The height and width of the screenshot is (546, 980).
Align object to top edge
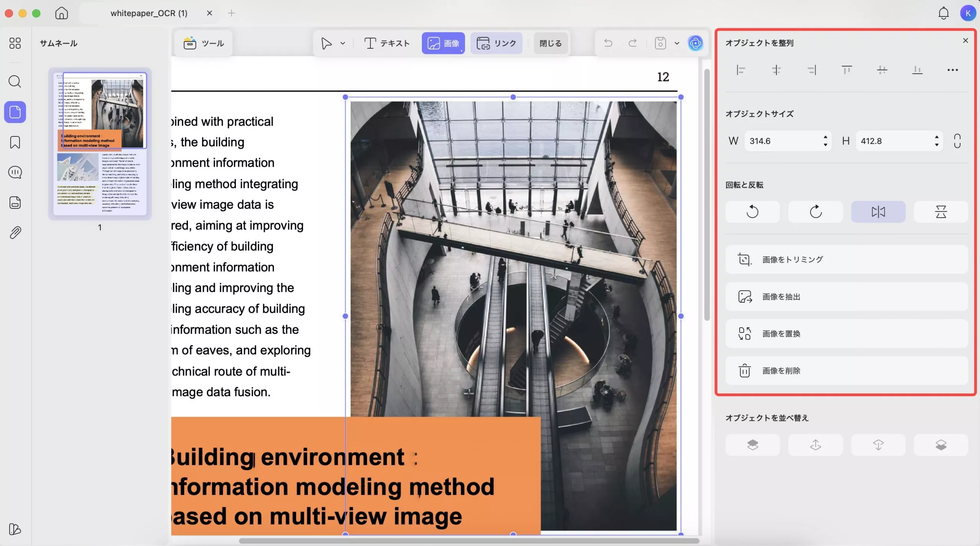click(x=846, y=70)
